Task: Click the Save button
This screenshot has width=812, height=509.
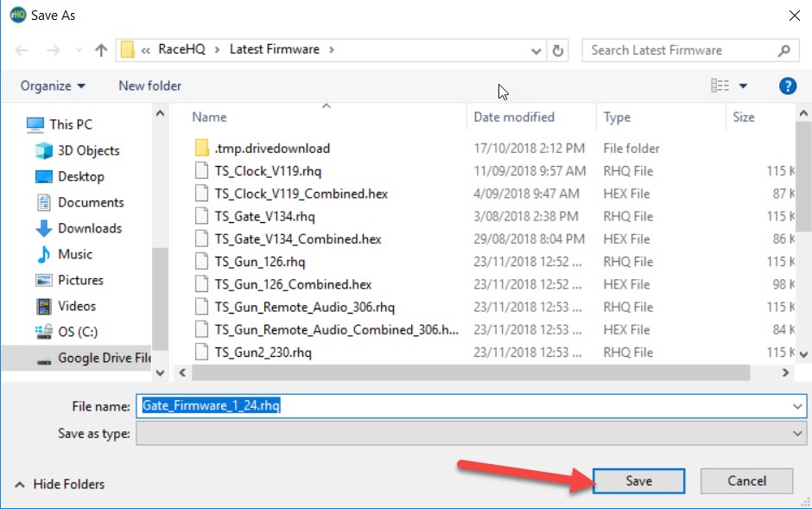Action: 638,481
